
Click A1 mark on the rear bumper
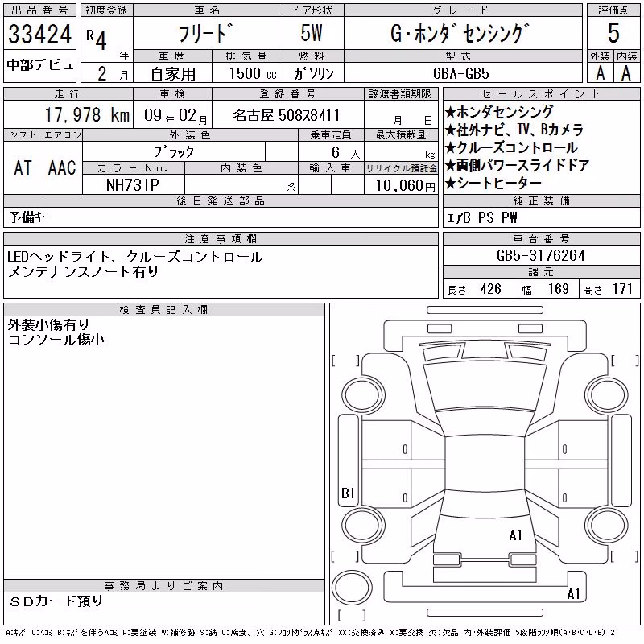(573, 594)
